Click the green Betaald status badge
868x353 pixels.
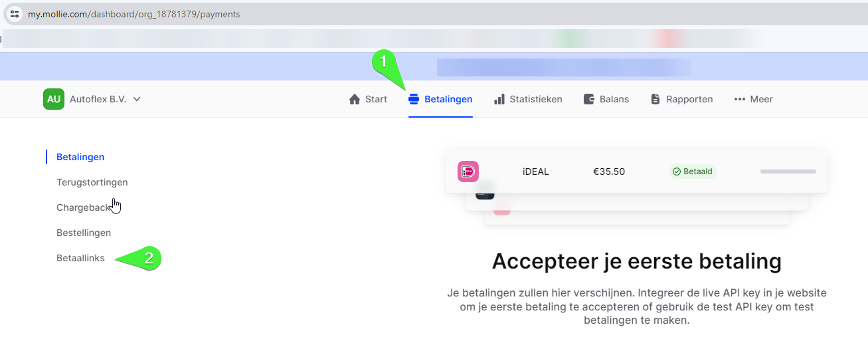tap(693, 172)
